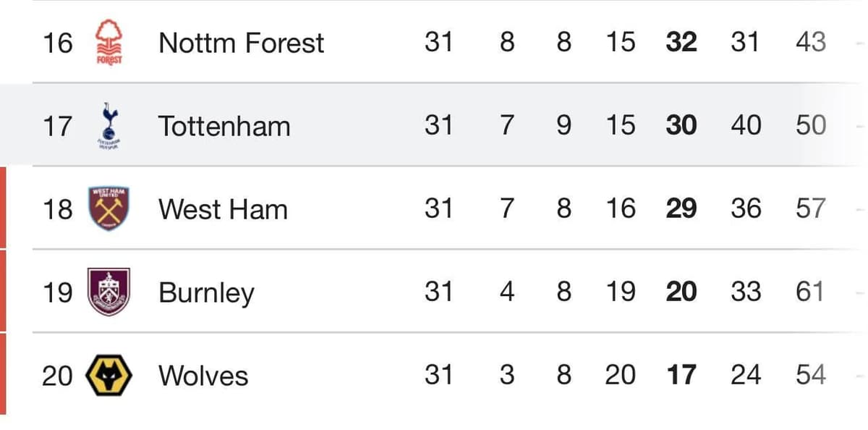Select the West Ham team name
Viewport: 868px width, 430px height.
point(223,209)
